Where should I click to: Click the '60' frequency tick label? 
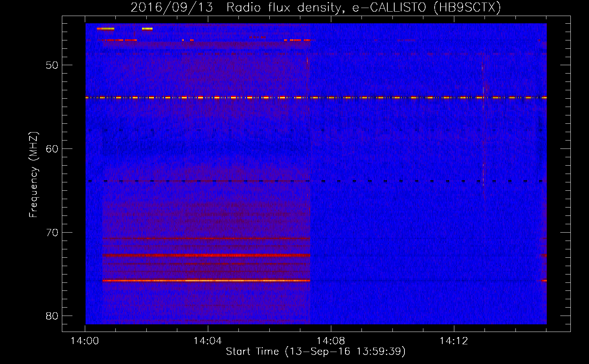52,149
